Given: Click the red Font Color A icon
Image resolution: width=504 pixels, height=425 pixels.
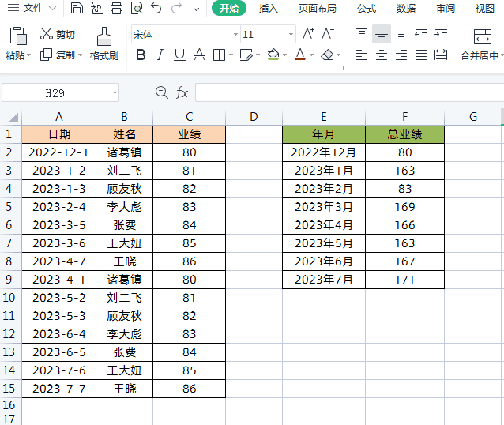Looking at the screenshot, I should click(x=300, y=55).
